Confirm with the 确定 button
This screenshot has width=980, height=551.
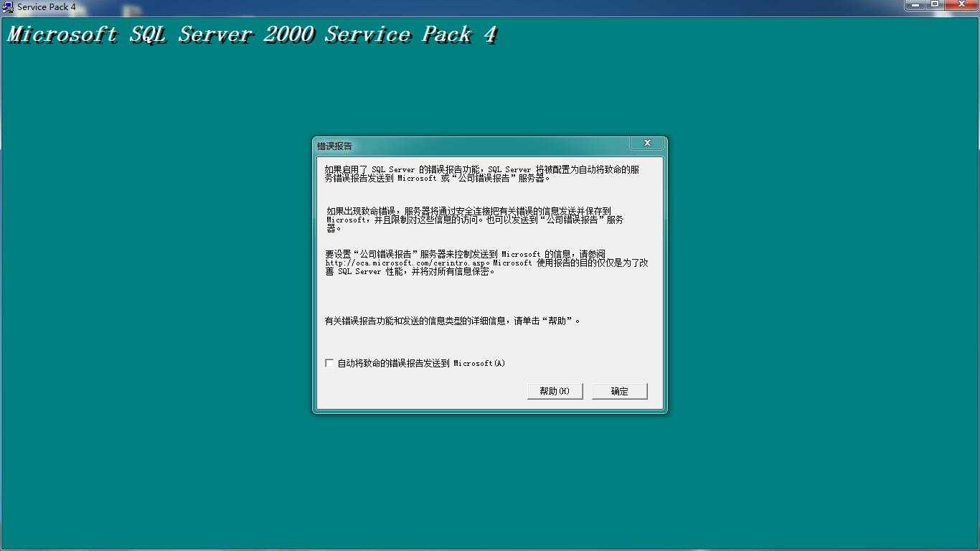(x=620, y=391)
